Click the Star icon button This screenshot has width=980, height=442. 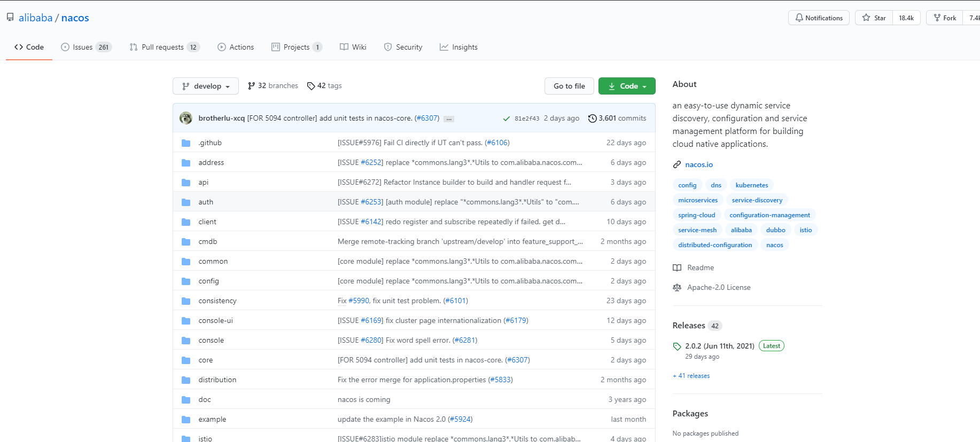pos(866,18)
